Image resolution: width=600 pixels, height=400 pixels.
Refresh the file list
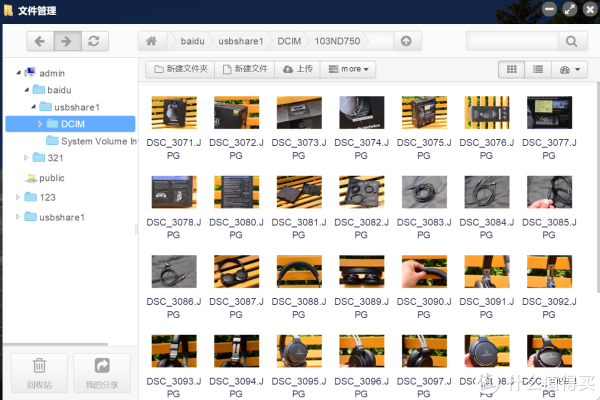93,41
